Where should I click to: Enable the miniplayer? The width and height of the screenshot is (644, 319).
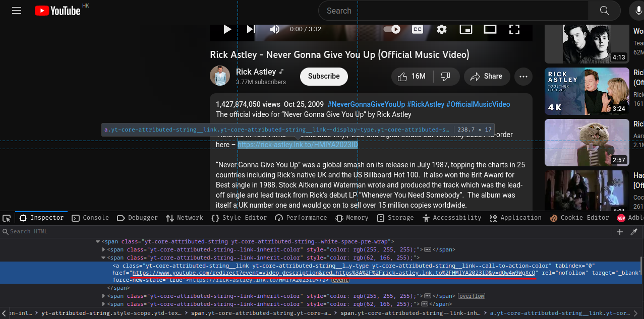coord(466,29)
